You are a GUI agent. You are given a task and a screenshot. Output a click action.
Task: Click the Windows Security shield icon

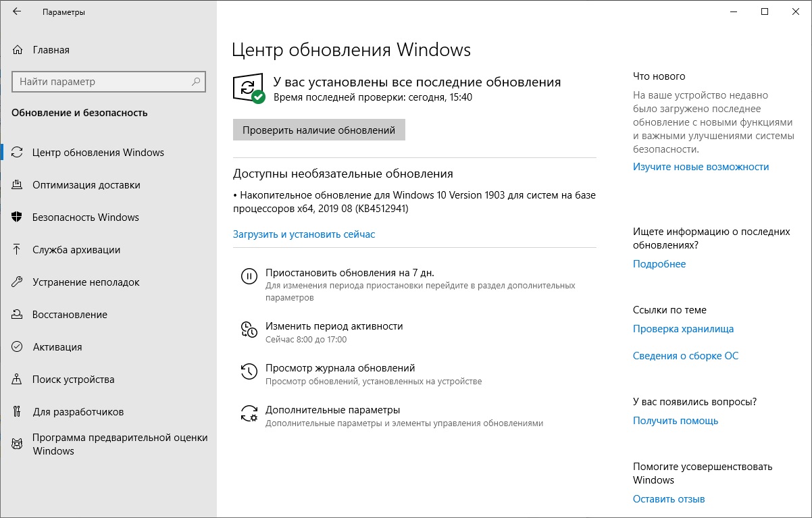point(18,217)
